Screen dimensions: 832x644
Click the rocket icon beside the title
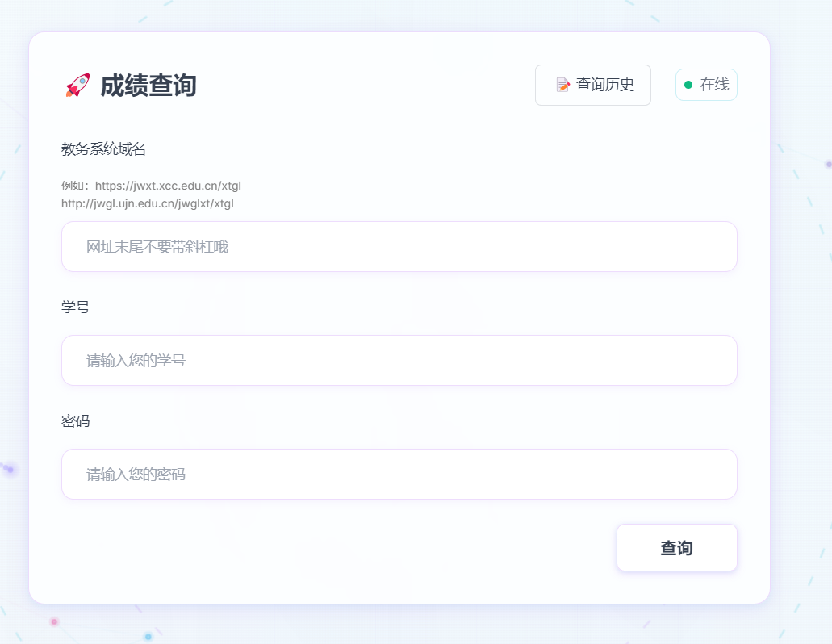[77, 86]
